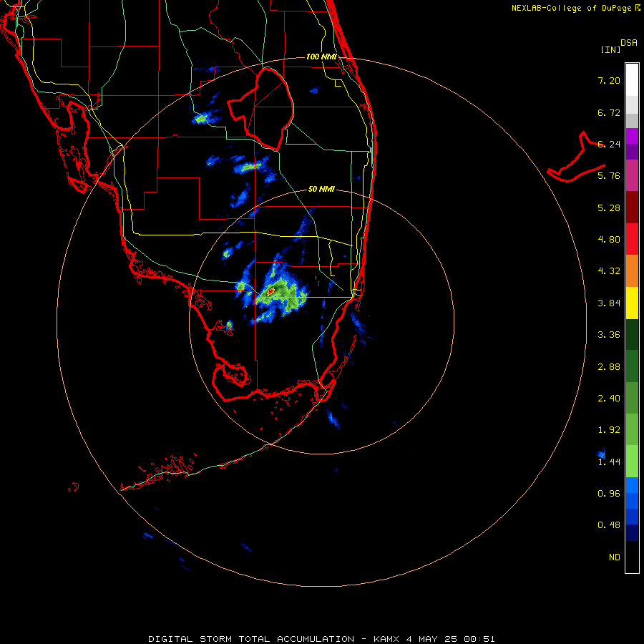Click the 0.96 legend value
The image size is (644, 644).
[x=609, y=494]
